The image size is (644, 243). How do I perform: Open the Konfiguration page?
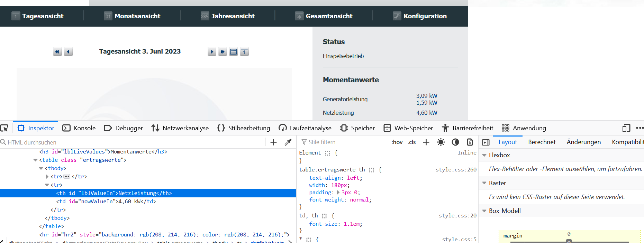click(420, 16)
